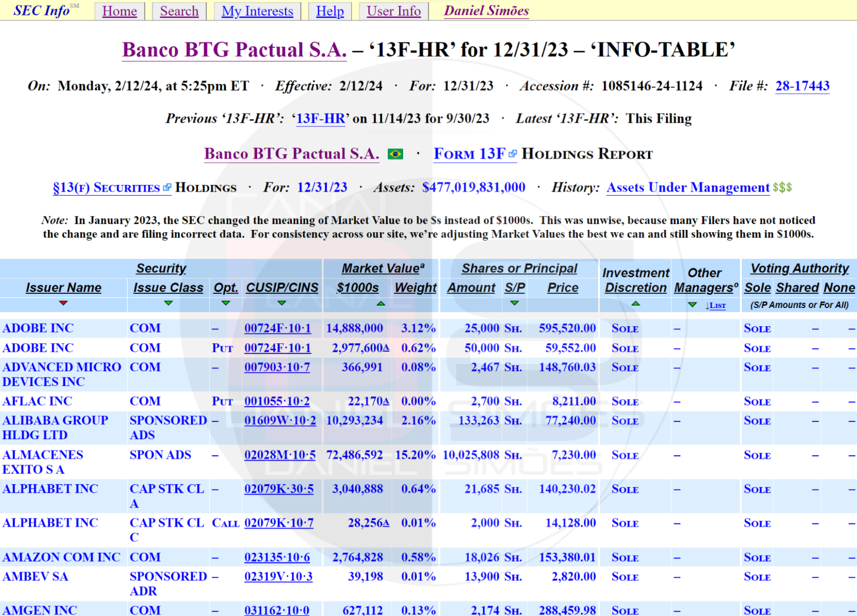Open previous 13F-HR filing link
Screen dimensions: 857x616
coord(320,119)
